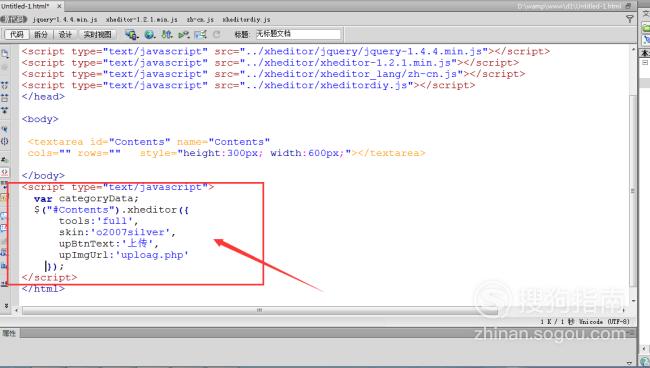Click the restore document window icon

(628, 6)
